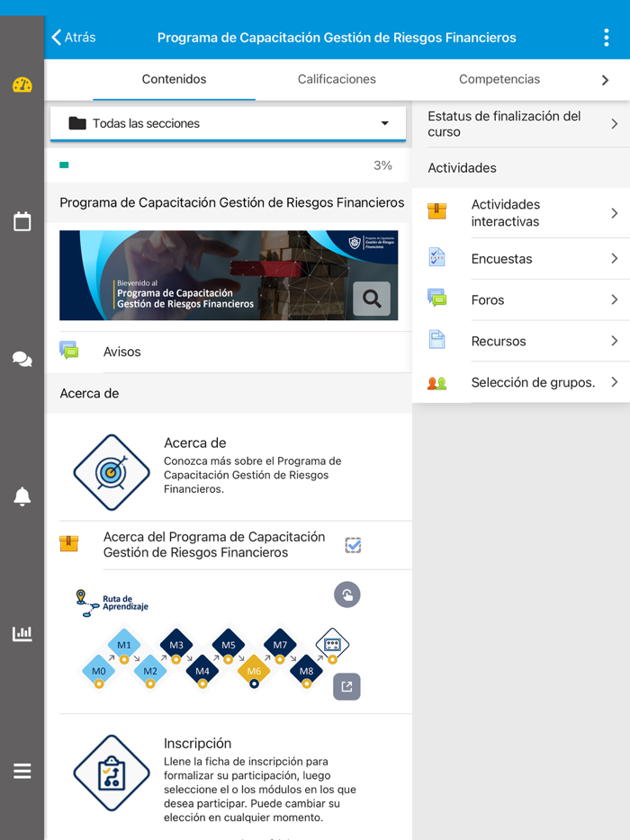630x840 pixels.
Task: Tap the Foros speech bubble icon
Action: [437, 298]
